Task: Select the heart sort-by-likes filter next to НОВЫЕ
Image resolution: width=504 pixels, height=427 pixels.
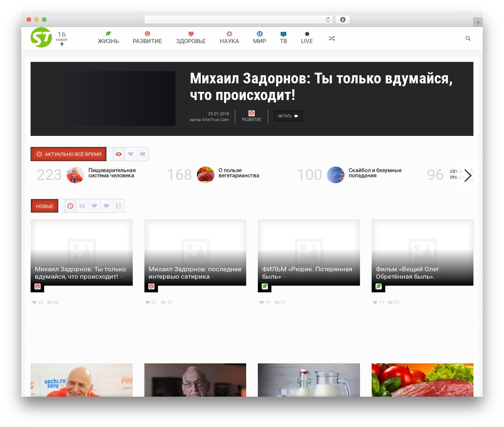Action: point(94,206)
